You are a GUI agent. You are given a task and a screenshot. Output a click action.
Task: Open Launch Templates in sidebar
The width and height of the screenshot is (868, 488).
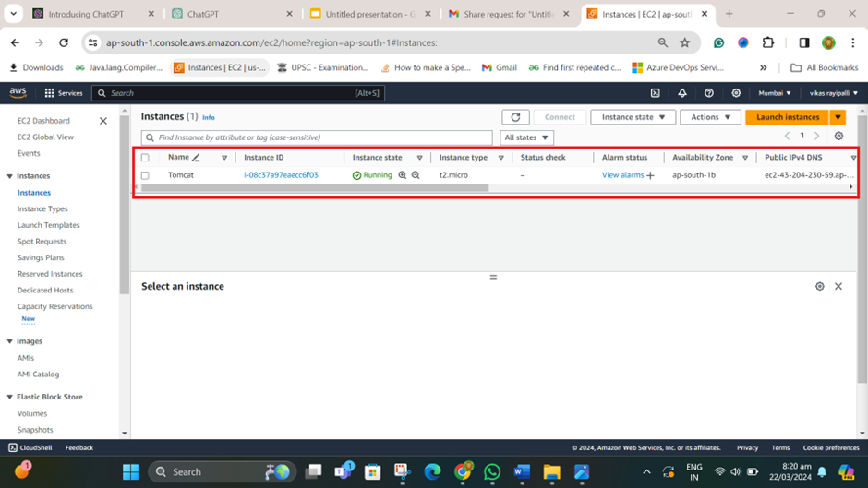48,225
